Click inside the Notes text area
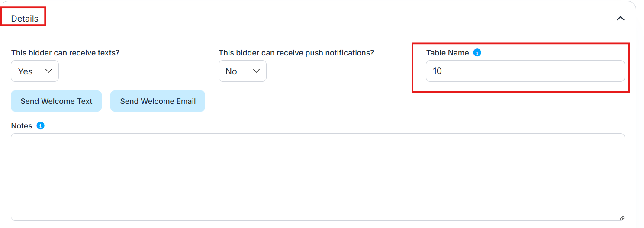The width and height of the screenshot is (644, 228). point(317,177)
